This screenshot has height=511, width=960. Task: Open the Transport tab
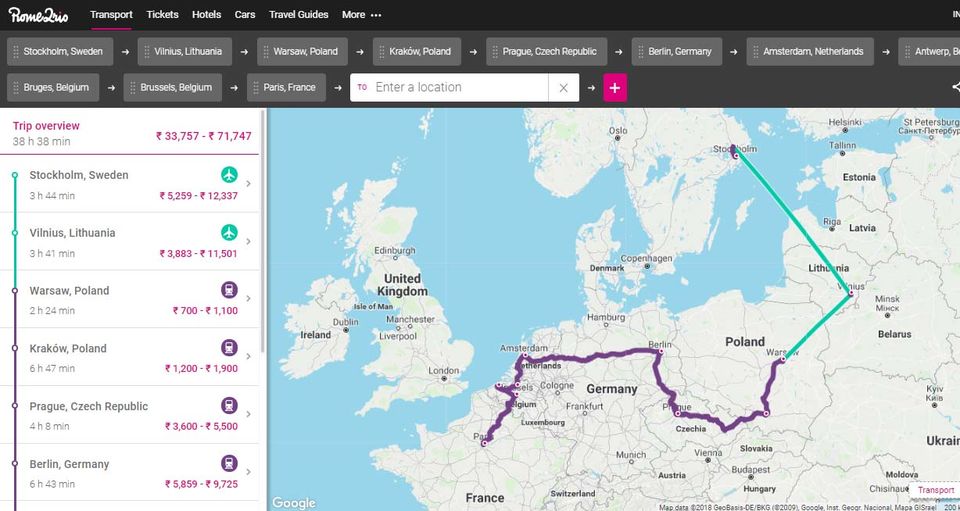(x=111, y=15)
